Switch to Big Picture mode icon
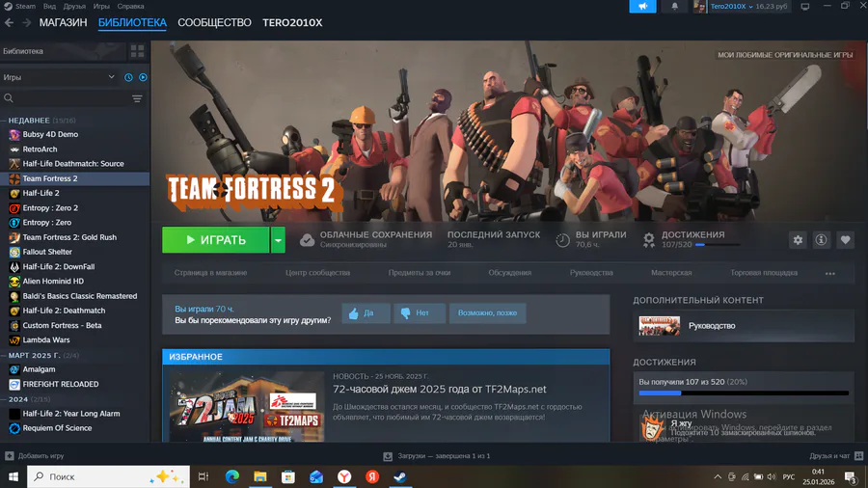This screenshot has width=868, height=488. [x=805, y=7]
